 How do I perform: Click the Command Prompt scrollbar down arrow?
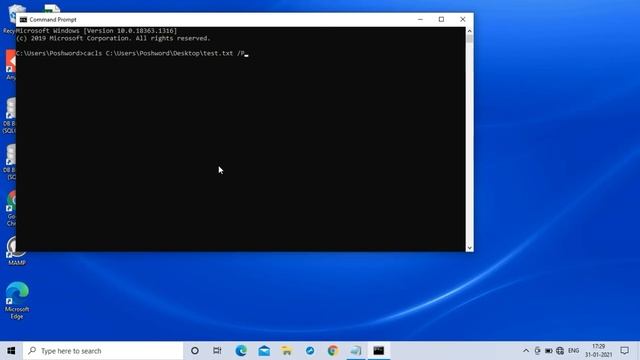coord(469,248)
